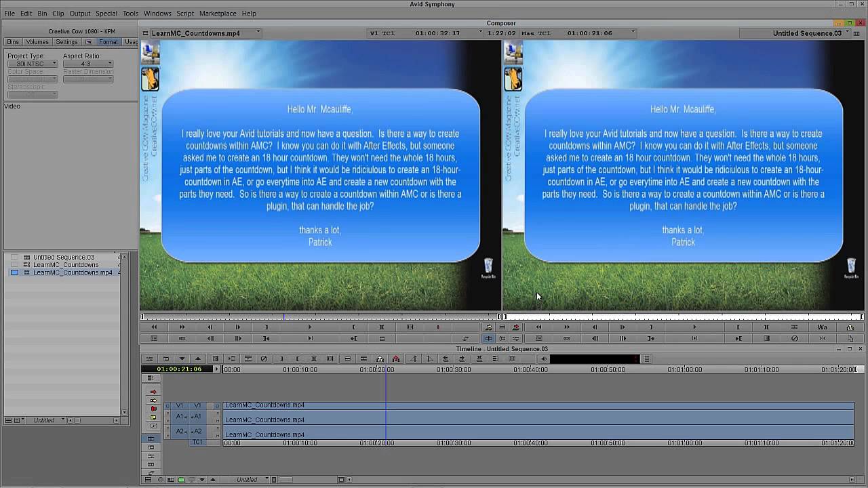Toggle V1 source track selector
The width and height of the screenshot is (868, 488).
180,405
